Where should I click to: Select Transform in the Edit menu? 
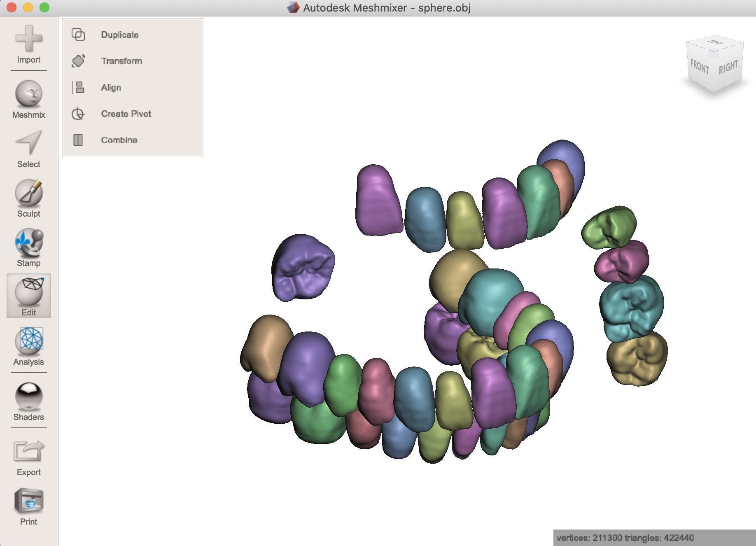pyautogui.click(x=133, y=61)
